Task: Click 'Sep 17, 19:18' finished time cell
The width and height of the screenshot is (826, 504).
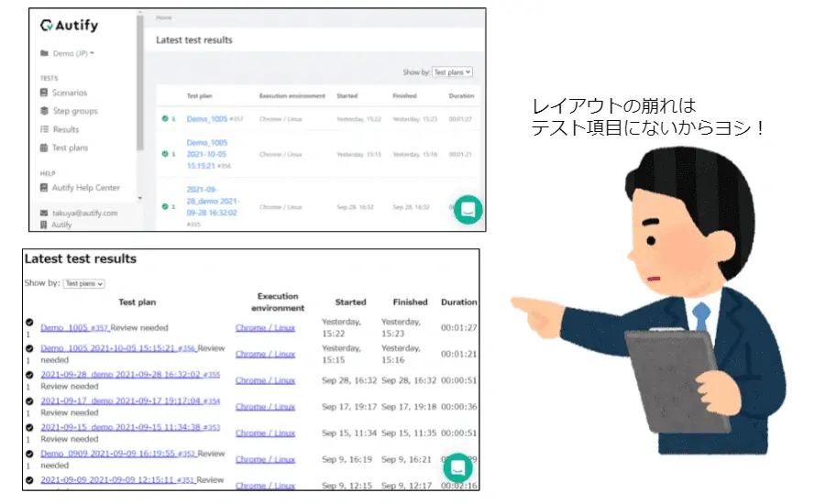Action: 409,407
